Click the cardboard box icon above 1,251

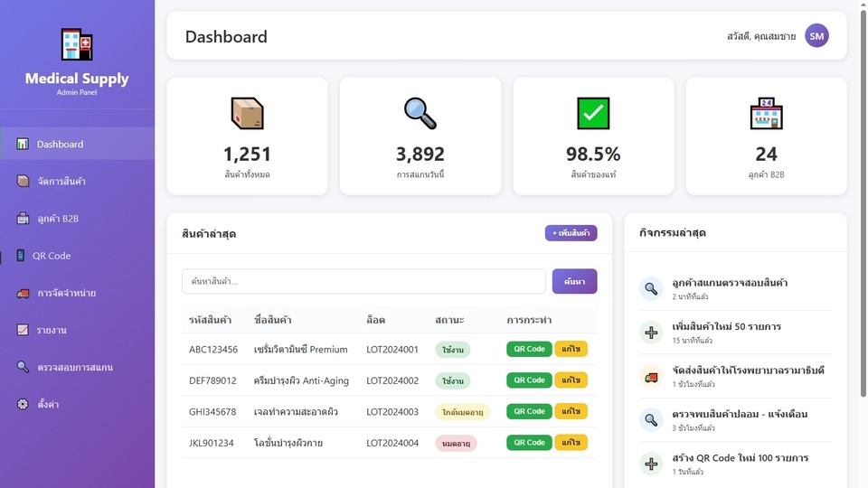pos(247,113)
